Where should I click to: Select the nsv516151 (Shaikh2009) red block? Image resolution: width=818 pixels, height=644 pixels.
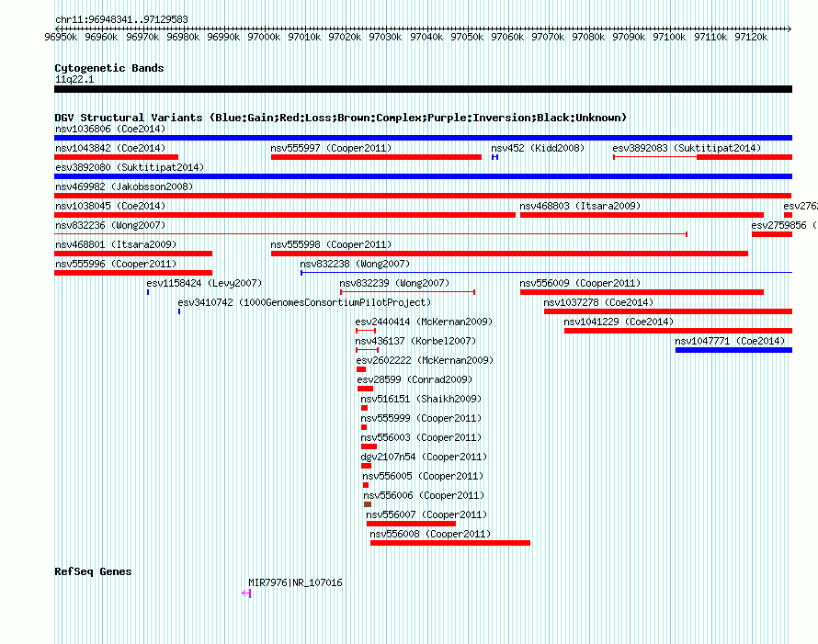pyautogui.click(x=364, y=408)
